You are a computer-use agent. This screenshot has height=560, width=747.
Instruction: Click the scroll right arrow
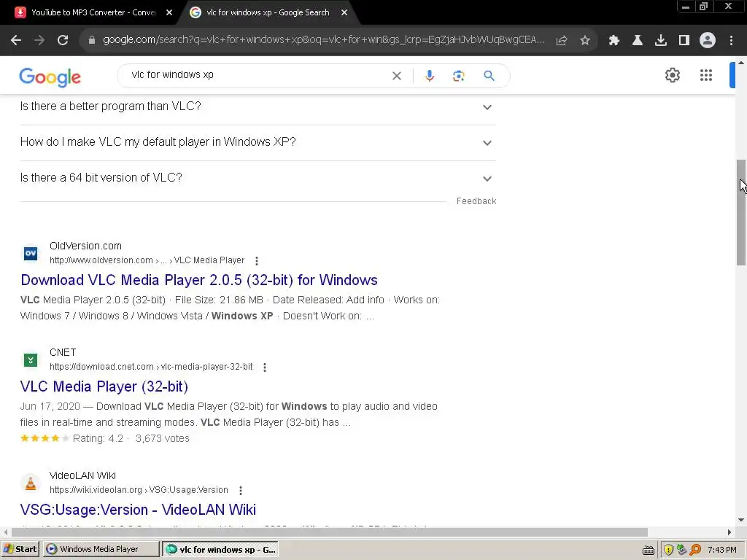(x=729, y=532)
